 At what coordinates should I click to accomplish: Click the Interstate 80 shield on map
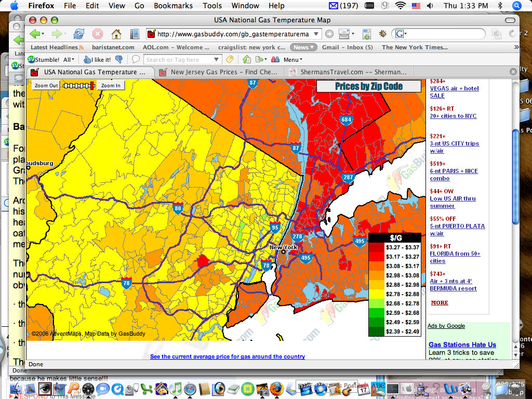(x=178, y=208)
